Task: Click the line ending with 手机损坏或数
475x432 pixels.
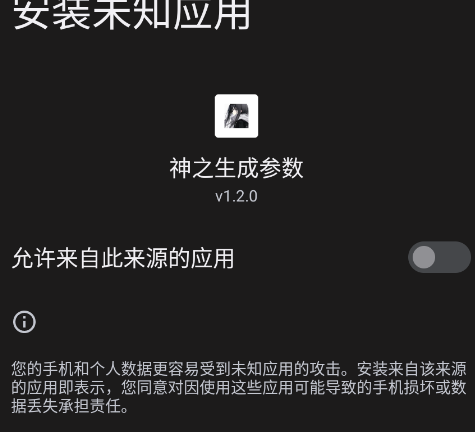Action: pyautogui.click(x=239, y=387)
